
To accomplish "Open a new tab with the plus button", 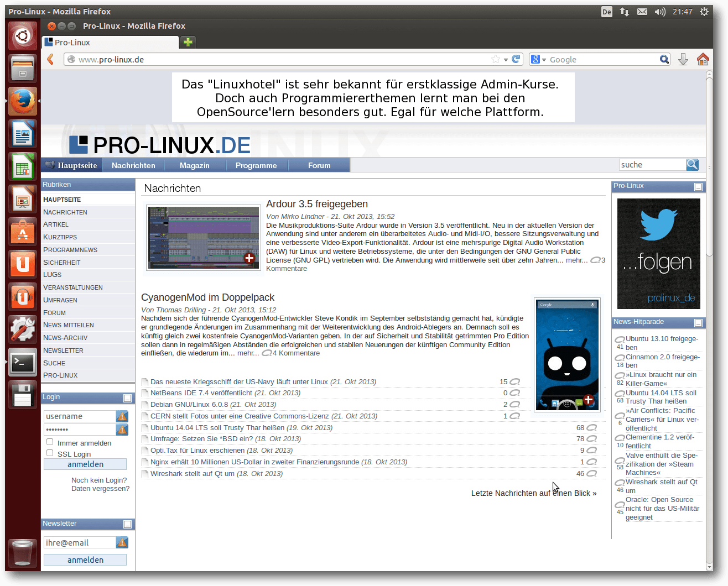I will pyautogui.click(x=188, y=42).
